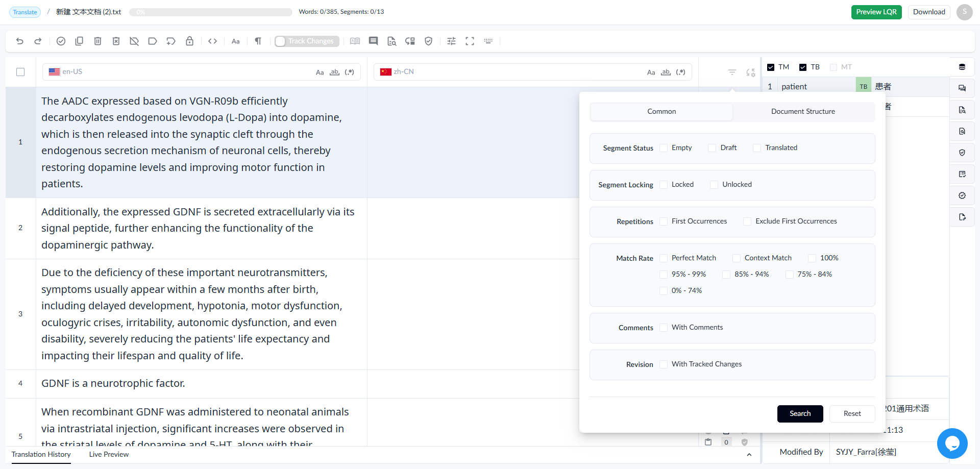
Task: Uncheck the TM checkbox
Action: coord(771,67)
